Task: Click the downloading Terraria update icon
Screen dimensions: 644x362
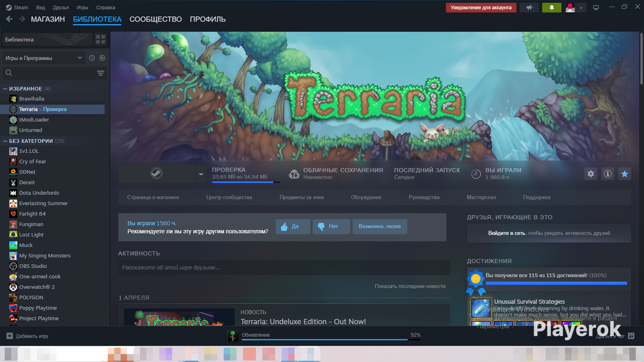Action: pyautogui.click(x=233, y=336)
